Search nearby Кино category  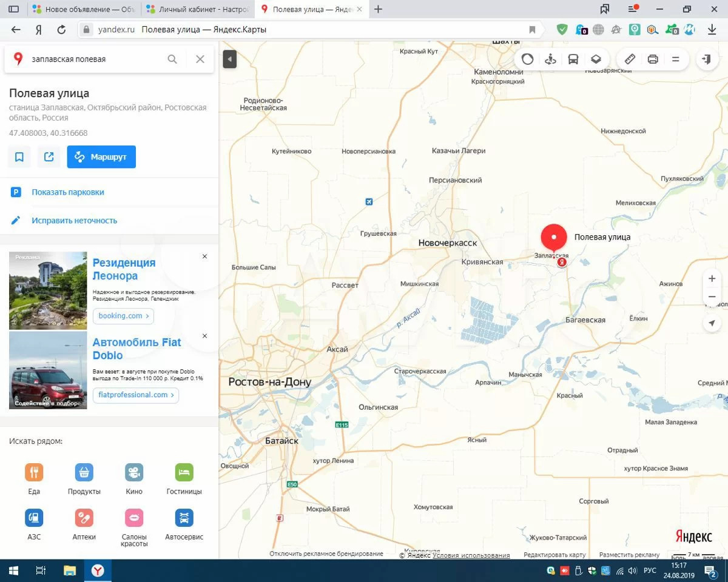[134, 479]
